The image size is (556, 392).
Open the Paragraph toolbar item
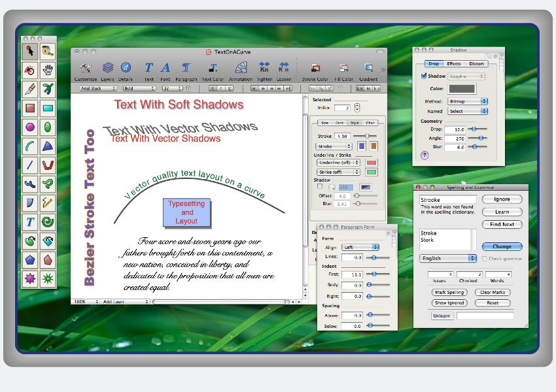point(186,71)
